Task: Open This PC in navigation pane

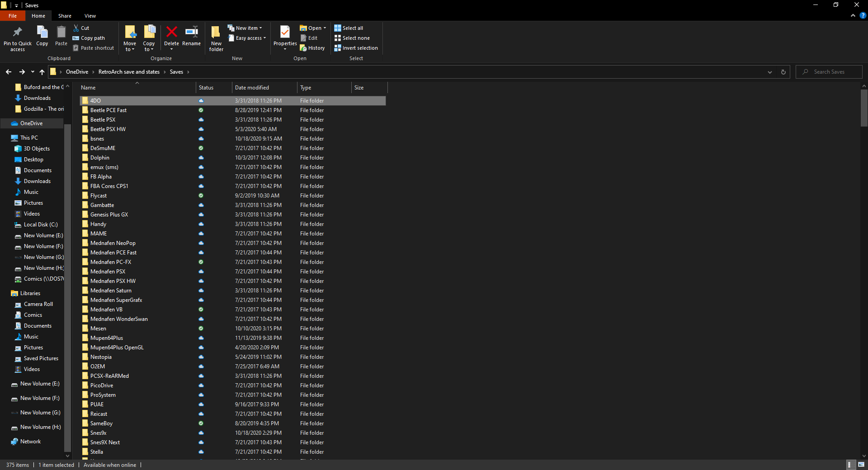Action: click(29, 138)
